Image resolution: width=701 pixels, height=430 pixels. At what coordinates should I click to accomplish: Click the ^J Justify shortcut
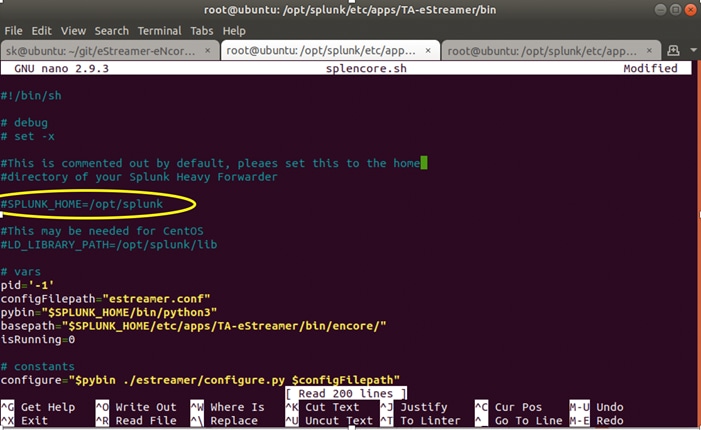(x=414, y=407)
